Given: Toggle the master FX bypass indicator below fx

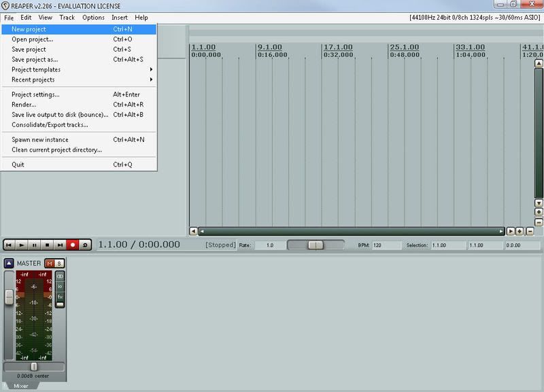Looking at the screenshot, I should (60, 304).
